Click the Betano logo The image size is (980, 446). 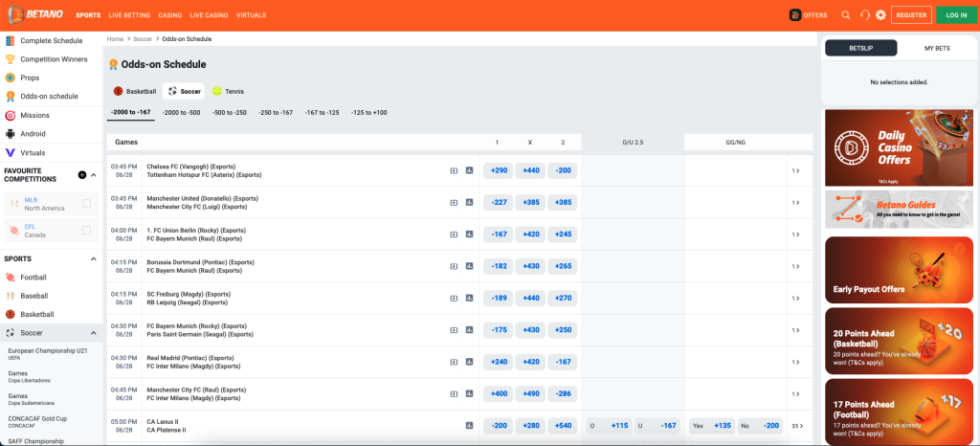(x=36, y=15)
